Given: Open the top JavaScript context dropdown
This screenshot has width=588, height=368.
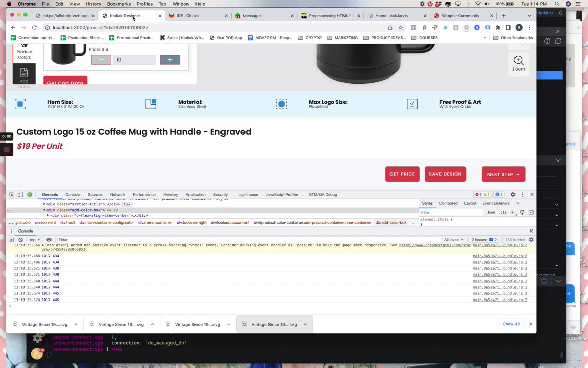Looking at the screenshot, I should pyautogui.click(x=35, y=240).
